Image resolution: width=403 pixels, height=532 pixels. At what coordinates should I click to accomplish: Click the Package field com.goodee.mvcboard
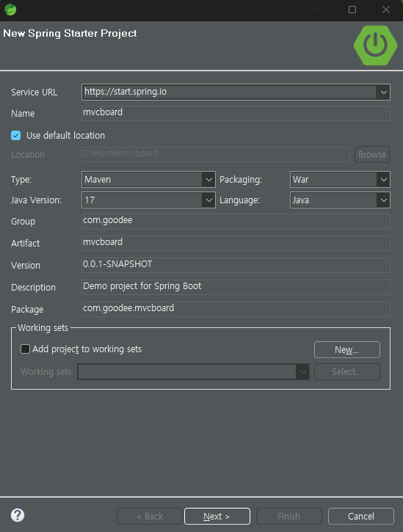(236, 309)
